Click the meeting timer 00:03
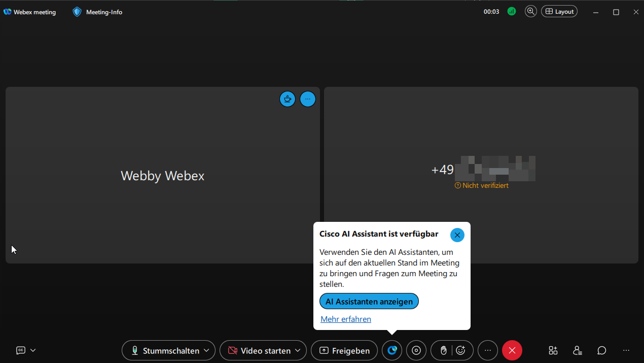 491,12
